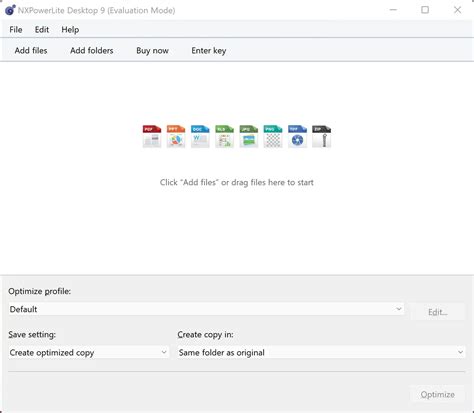Click Enter key in the toolbar
Viewport: 474px width, 413px height.
[x=209, y=50]
